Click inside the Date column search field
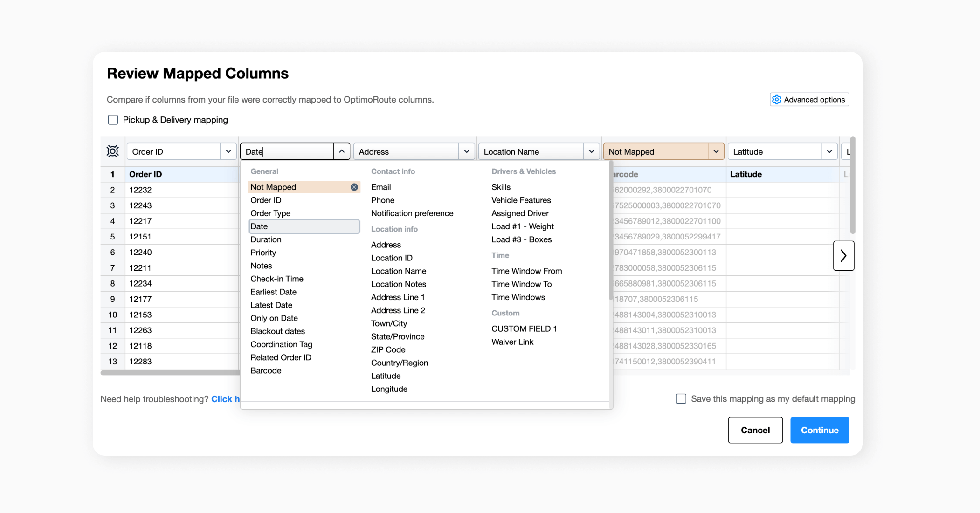Viewport: 980px width, 513px height. pos(287,151)
